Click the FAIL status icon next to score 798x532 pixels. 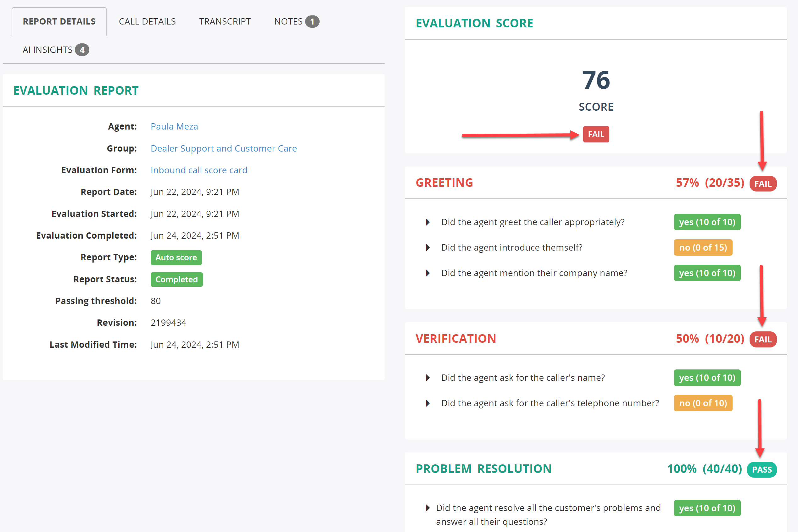[595, 134]
